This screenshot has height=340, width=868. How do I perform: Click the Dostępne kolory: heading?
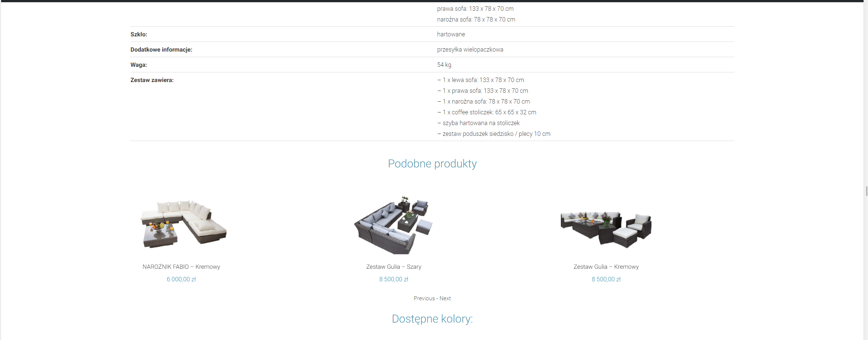coord(432,319)
